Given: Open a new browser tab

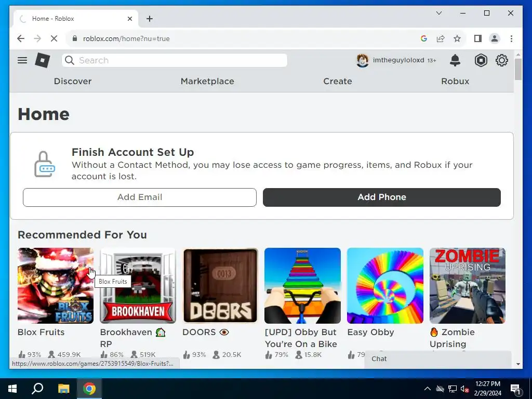Looking at the screenshot, I should coord(150,19).
